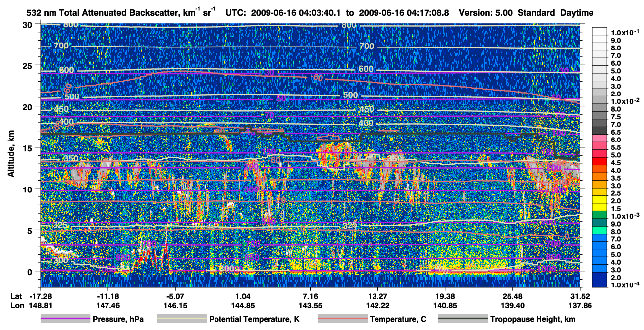Click the 'Pressure, hPa' legend label
644x330 pixels.
118,320
